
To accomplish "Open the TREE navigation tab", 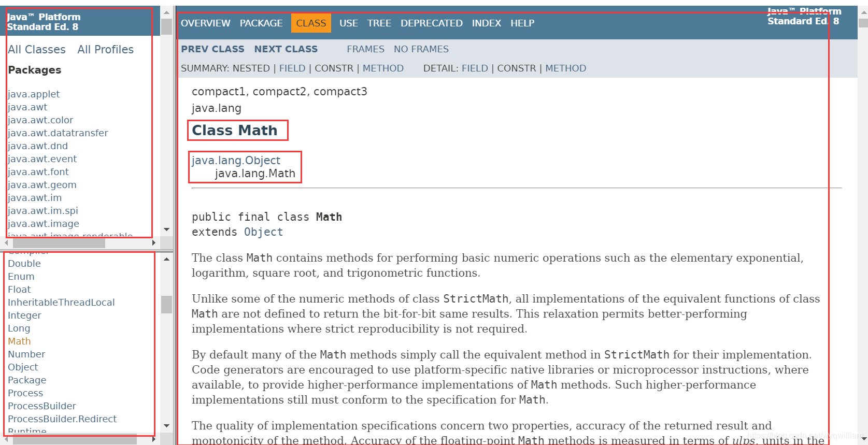I will point(379,23).
